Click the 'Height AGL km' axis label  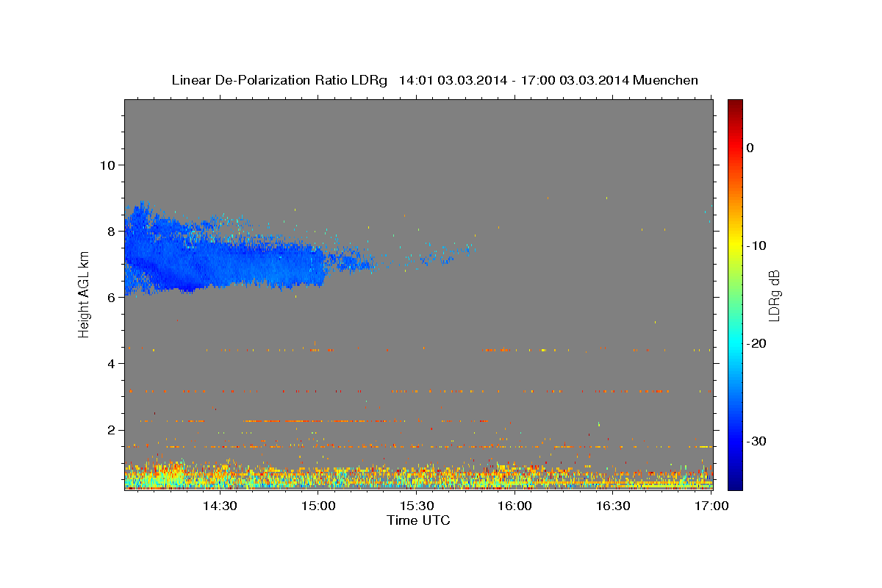click(85, 294)
